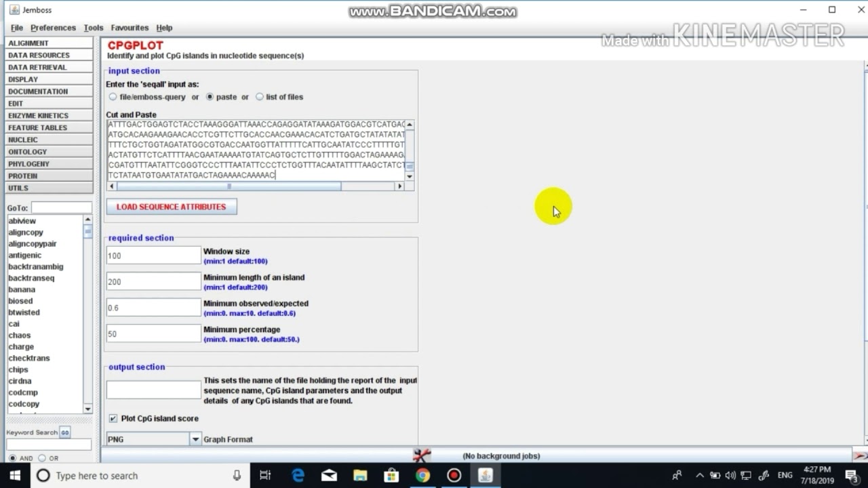This screenshot has width=868, height=488.
Task: Select the AND keyword search option
Action: click(12, 458)
